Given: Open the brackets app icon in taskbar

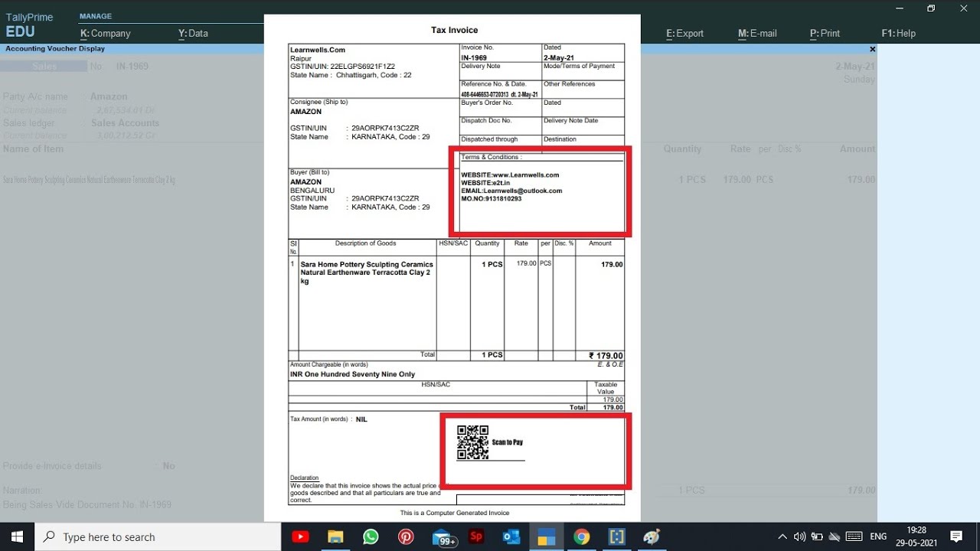Looking at the screenshot, I should (x=616, y=536).
